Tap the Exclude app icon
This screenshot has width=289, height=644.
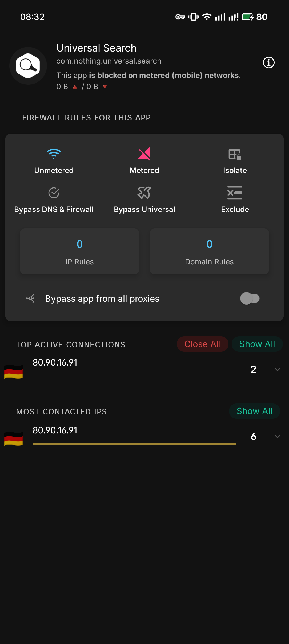pyautogui.click(x=235, y=193)
